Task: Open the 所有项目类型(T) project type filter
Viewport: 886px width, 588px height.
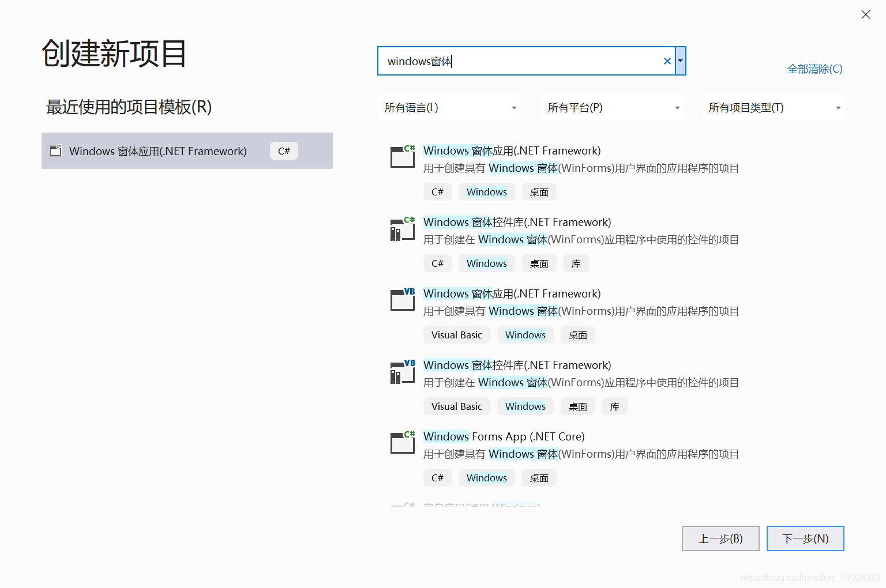Action: coord(773,108)
